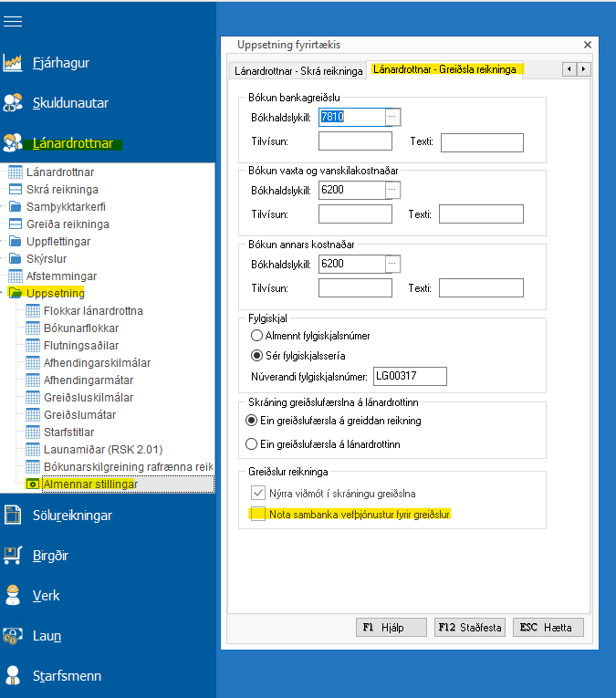616x698 pixels.
Task: Open the hamburger menu icon
Action: click(13, 21)
